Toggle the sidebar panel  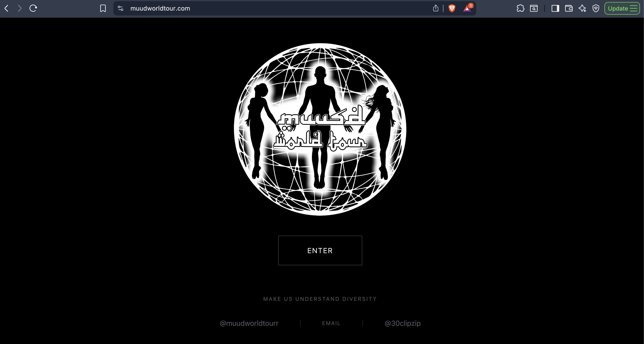555,9
